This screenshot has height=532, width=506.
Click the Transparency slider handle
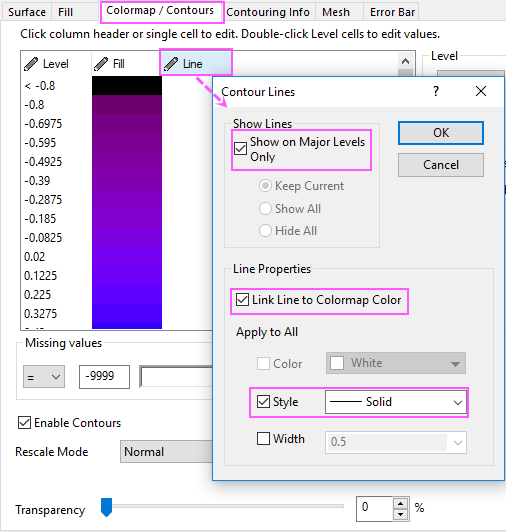point(107,507)
